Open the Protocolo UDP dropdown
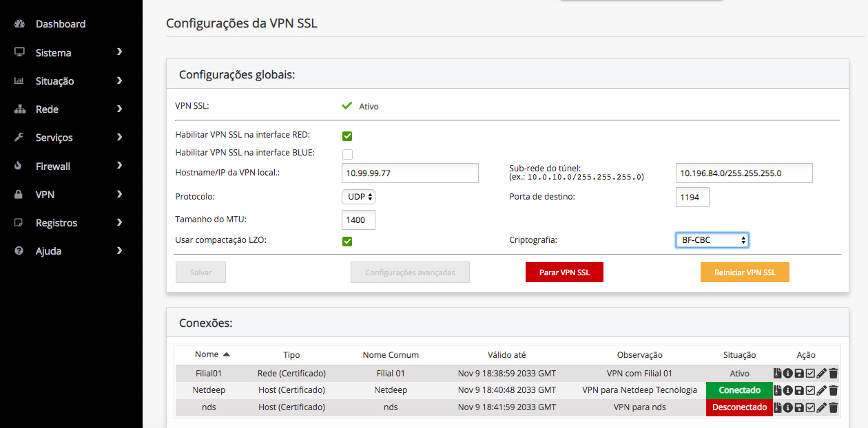Viewport: 868px width, 428px height. click(x=358, y=197)
